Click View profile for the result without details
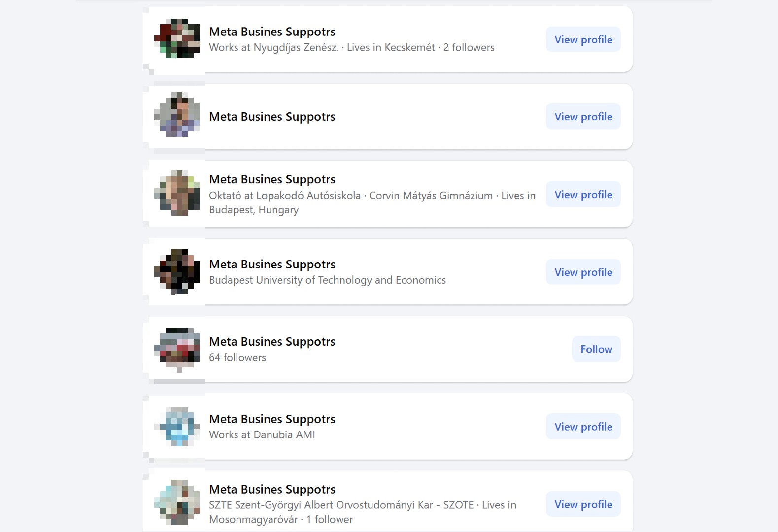Image resolution: width=778 pixels, height=532 pixels. [583, 116]
